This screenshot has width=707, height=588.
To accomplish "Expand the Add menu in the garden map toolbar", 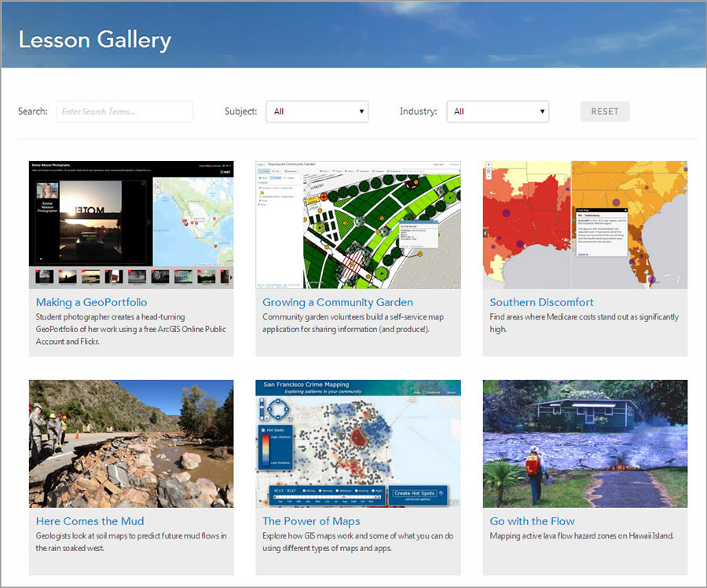I will point(277,170).
